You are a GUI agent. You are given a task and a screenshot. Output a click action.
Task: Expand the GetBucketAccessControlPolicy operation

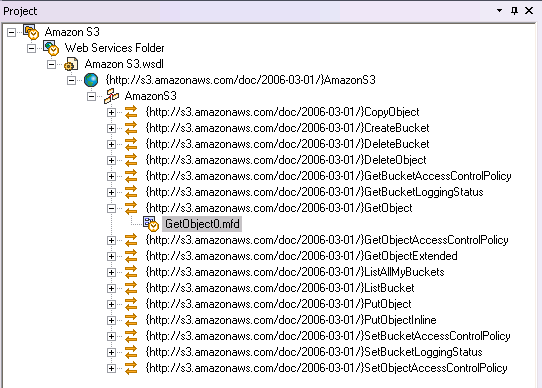[x=111, y=176]
